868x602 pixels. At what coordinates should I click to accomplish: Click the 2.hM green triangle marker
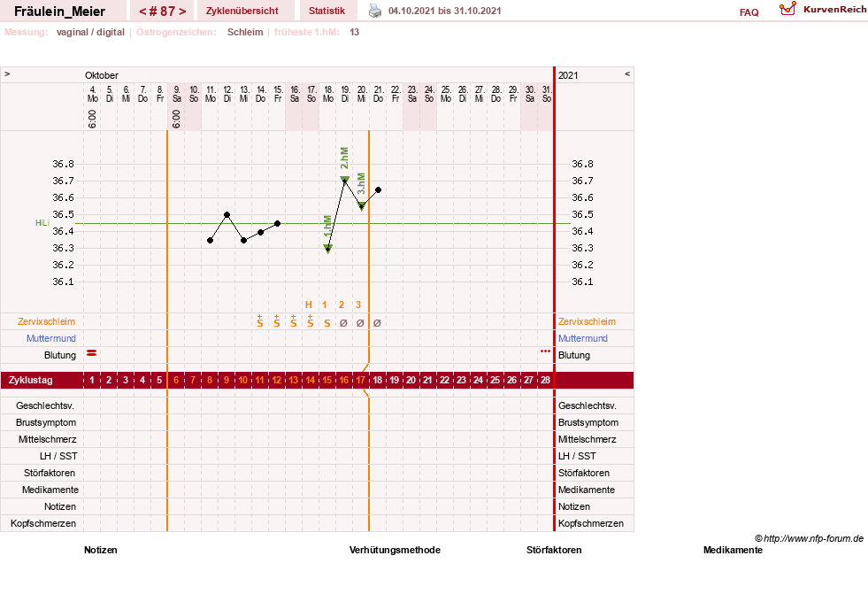(x=344, y=180)
